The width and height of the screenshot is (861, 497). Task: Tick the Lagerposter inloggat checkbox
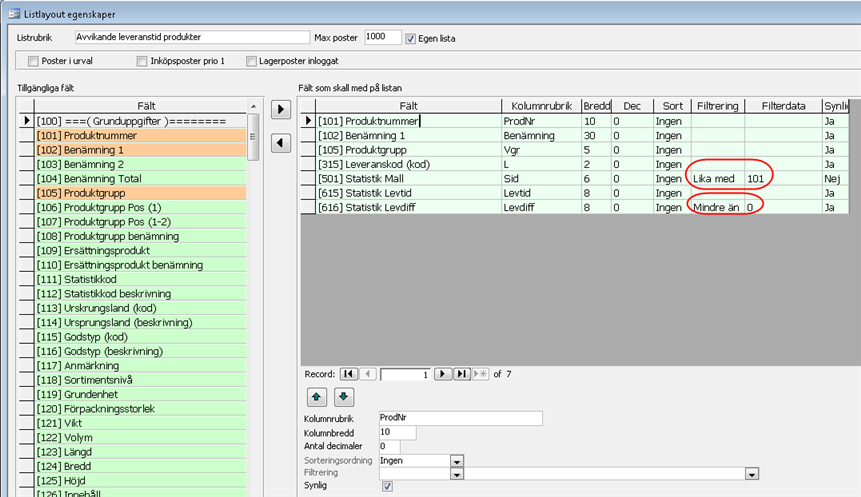pos(252,61)
